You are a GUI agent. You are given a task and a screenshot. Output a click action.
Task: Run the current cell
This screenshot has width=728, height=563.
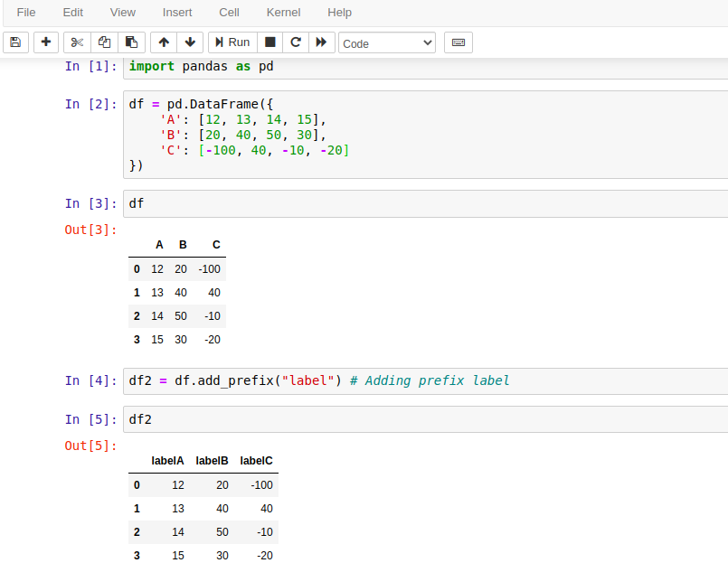coord(232,42)
